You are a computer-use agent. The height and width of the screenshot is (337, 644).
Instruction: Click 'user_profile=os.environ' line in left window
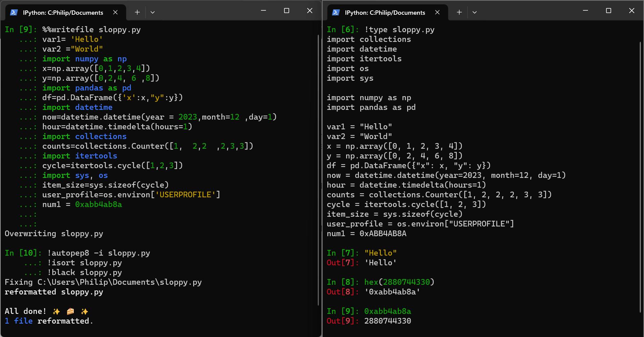tap(131, 195)
